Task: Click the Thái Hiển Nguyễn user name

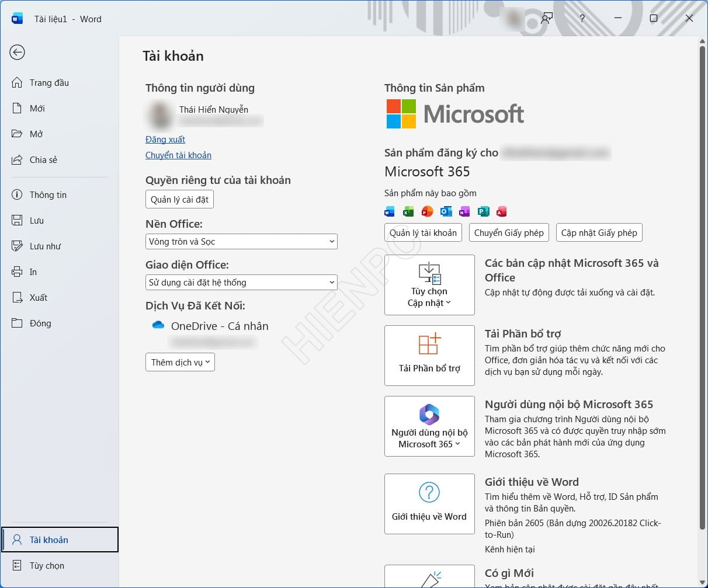Action: point(214,110)
